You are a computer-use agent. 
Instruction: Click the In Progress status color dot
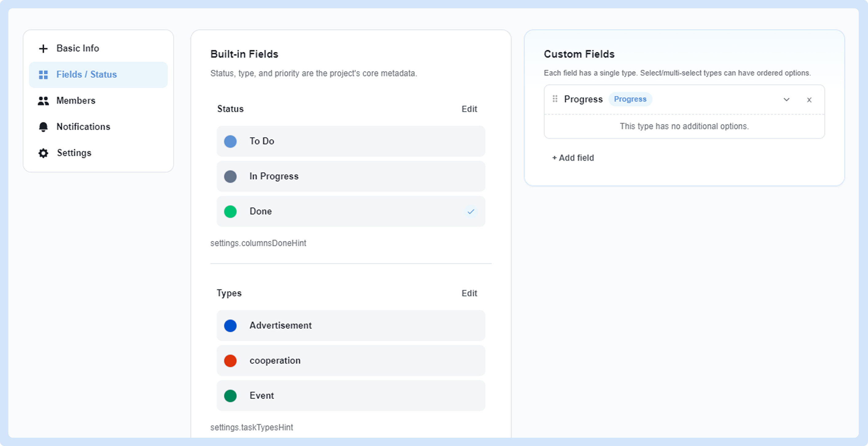(230, 177)
